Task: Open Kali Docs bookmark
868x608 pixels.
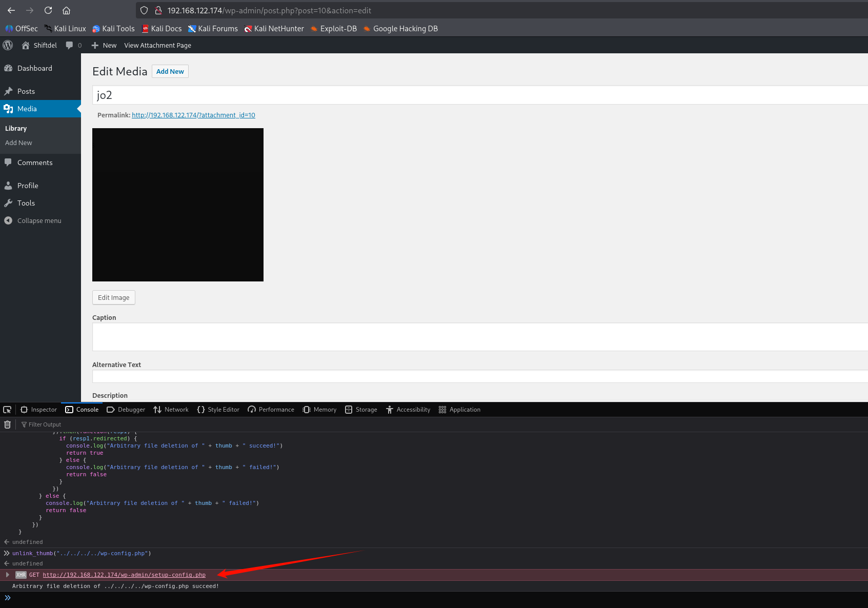Action: pos(162,29)
